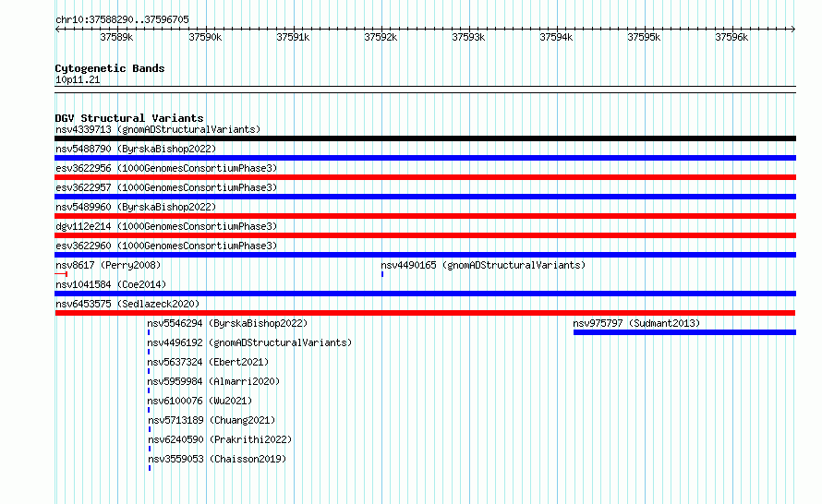This screenshot has width=822, height=504.
Task: Click the small red nsv8617 marker
Action: tap(61, 274)
